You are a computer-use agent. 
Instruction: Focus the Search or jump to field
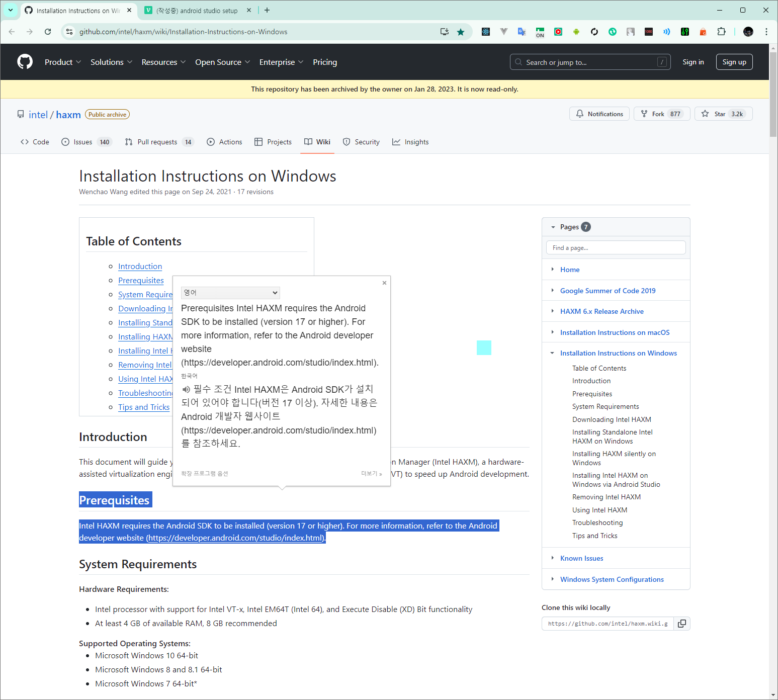590,62
